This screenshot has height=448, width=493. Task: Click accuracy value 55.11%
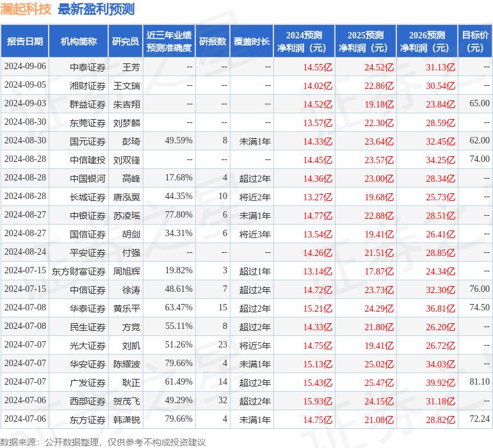click(x=179, y=326)
